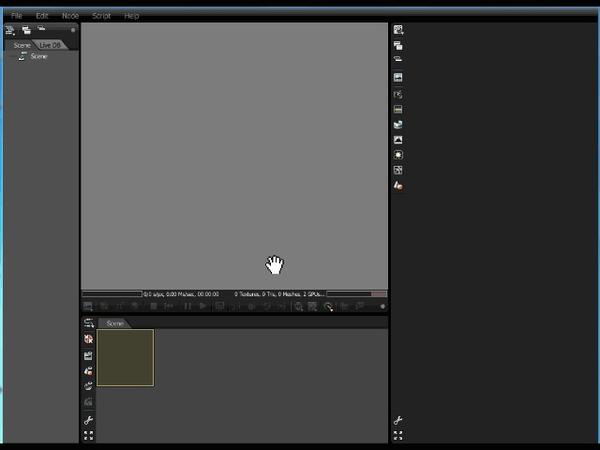Click the fifth icon in the node graph toolbar
Screen dimensions: 600x450
[x=88, y=386]
